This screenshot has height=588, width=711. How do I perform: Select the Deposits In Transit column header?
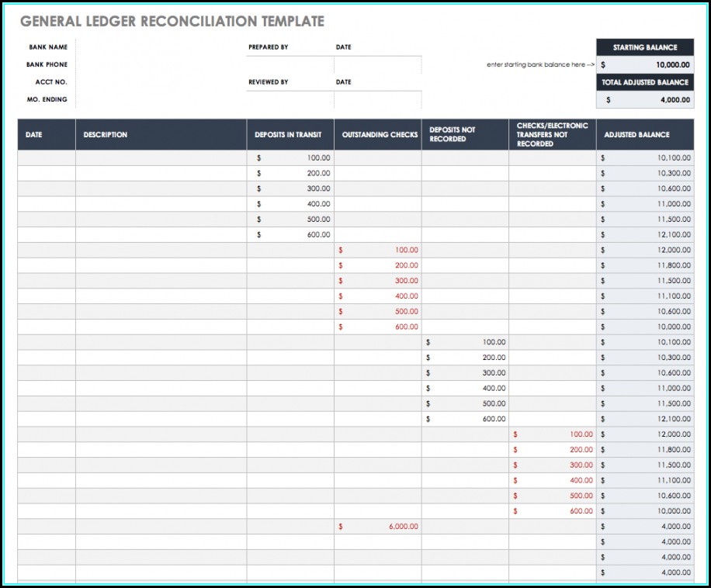click(290, 135)
